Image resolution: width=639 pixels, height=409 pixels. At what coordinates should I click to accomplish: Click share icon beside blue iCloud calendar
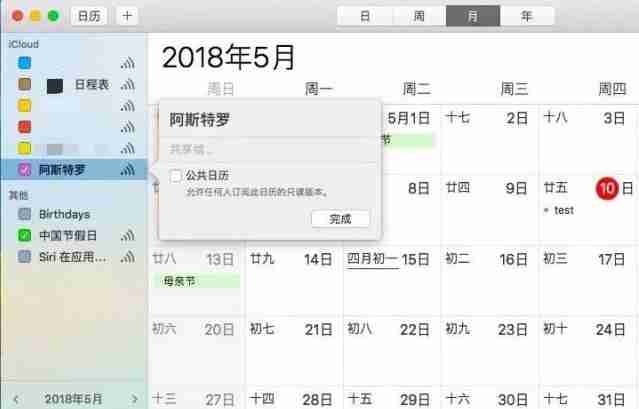pos(128,63)
